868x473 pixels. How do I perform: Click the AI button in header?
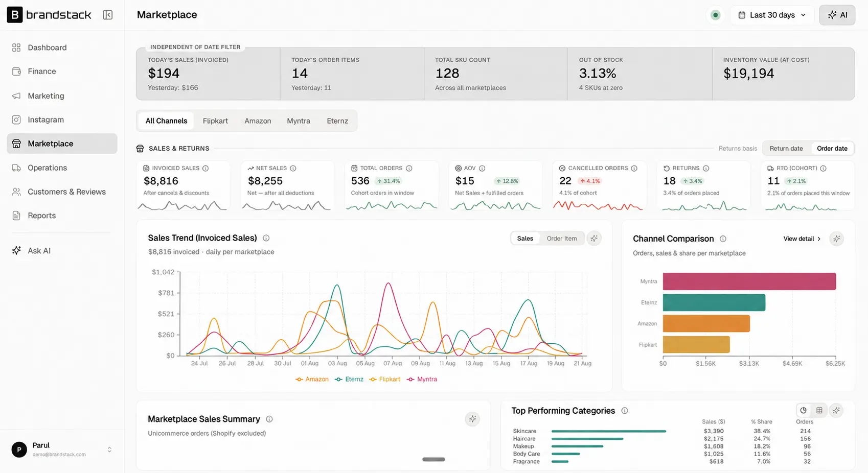(837, 15)
